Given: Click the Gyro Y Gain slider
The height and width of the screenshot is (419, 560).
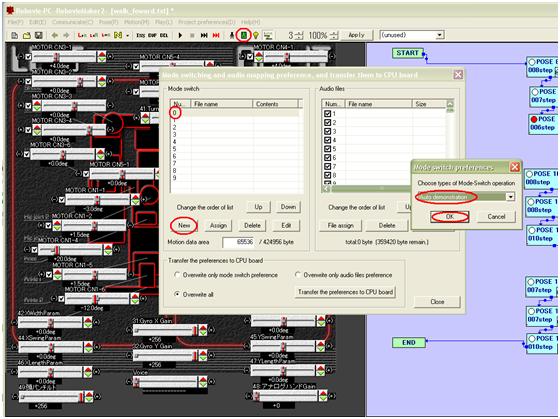Looking at the screenshot, I should 165,355.
